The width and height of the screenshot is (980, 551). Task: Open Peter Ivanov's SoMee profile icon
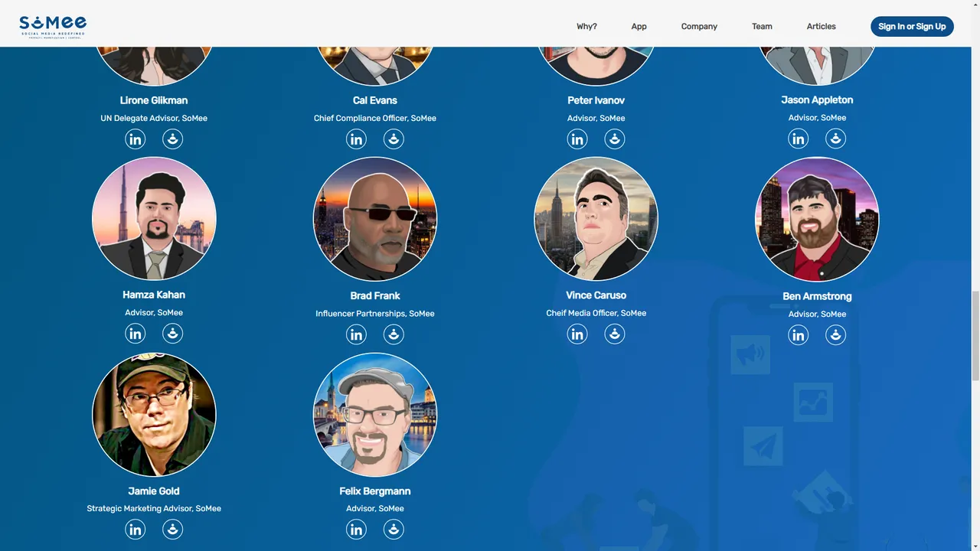tap(615, 139)
